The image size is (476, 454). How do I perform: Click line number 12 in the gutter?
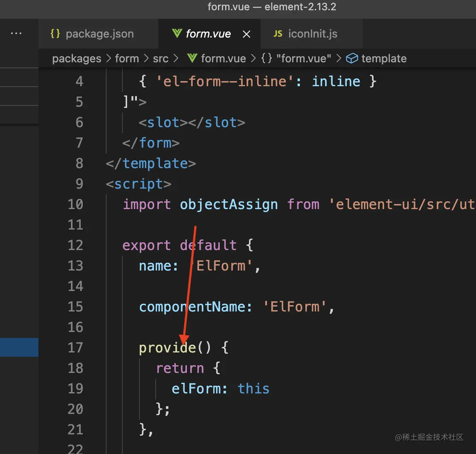click(x=75, y=245)
